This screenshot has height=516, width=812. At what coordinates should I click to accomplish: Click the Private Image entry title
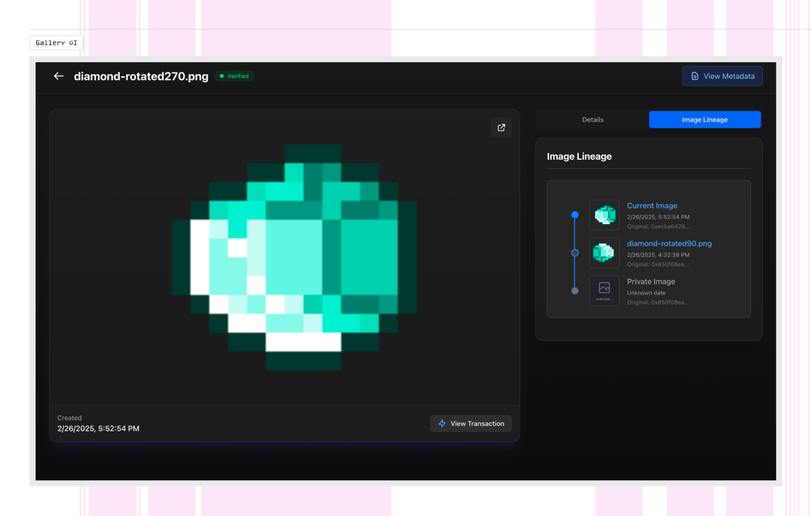[651, 281]
